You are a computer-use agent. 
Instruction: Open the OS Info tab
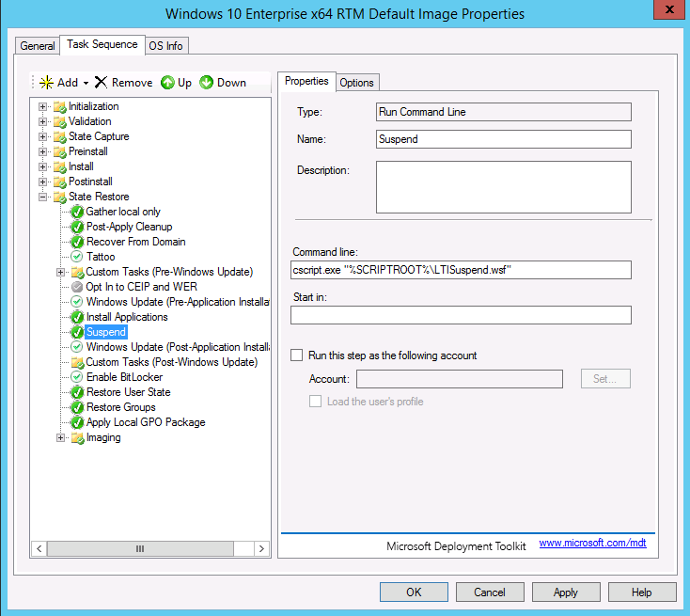(x=166, y=45)
